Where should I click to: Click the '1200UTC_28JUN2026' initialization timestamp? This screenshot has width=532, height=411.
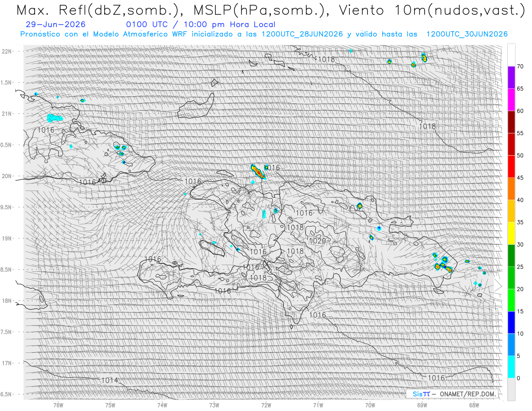pos(302,34)
